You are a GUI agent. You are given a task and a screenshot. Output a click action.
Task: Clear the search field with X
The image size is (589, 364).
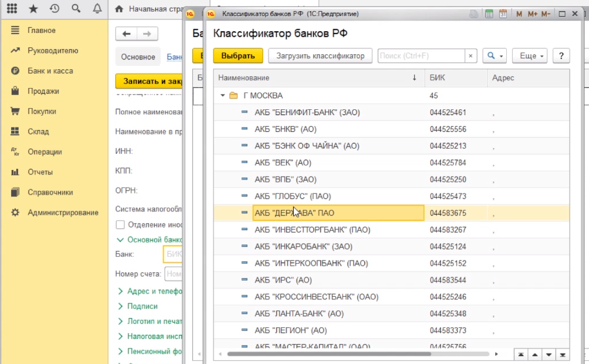click(x=471, y=56)
